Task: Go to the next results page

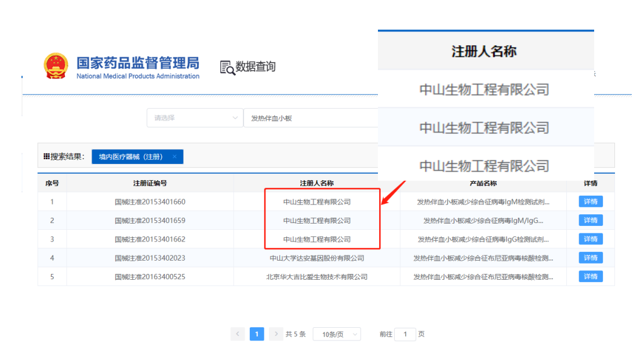Action: [276, 334]
